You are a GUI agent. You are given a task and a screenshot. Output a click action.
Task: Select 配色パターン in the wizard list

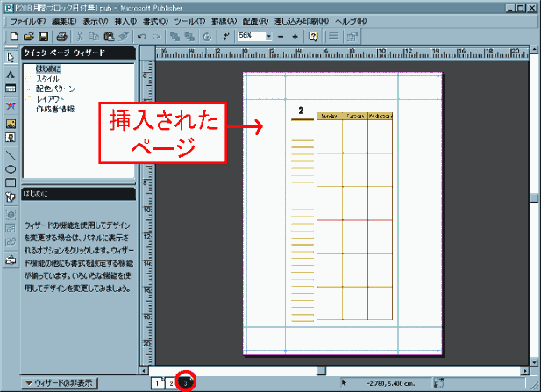(54, 89)
